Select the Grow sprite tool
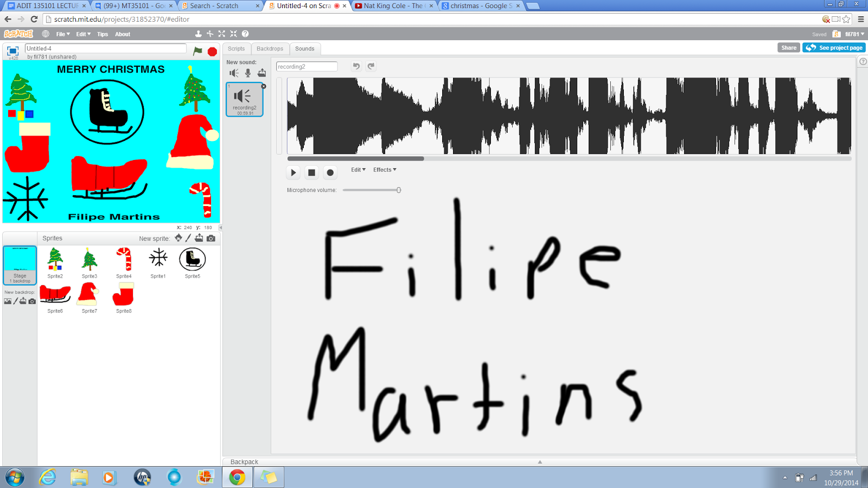Viewport: 868px width, 488px height. [222, 34]
